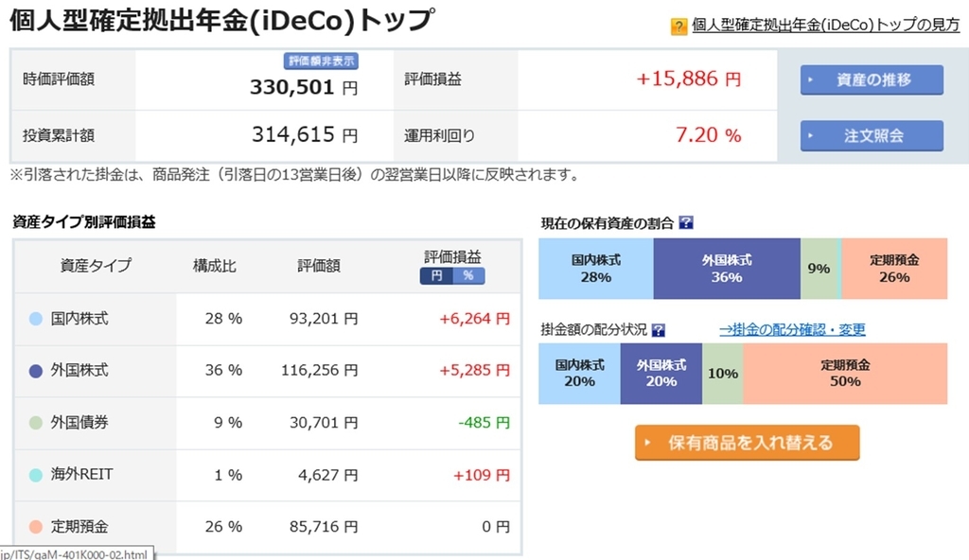Click the dark blue dot icon beside 外国株式
Screen dimensions: 969x560
tap(36, 371)
